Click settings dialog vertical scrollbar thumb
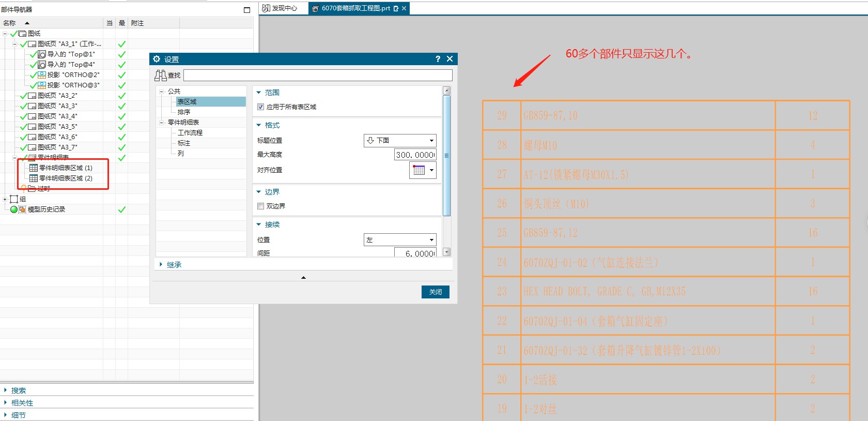 tap(447, 155)
